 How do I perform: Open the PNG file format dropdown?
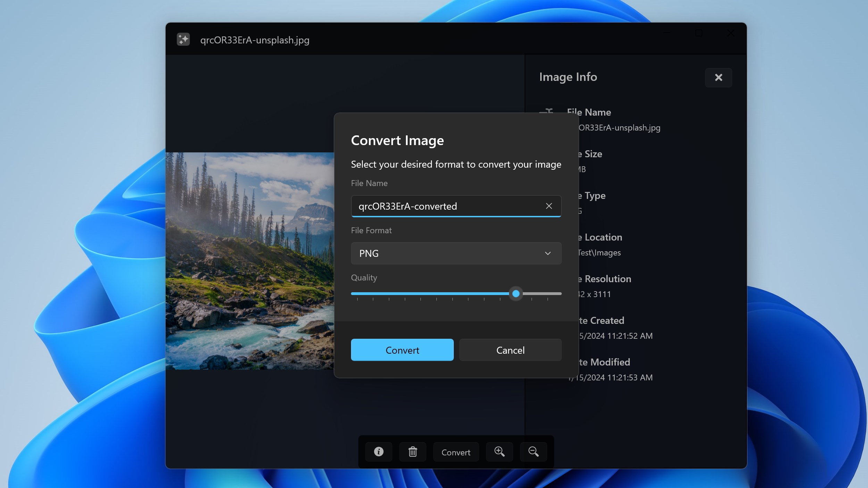pyautogui.click(x=456, y=253)
